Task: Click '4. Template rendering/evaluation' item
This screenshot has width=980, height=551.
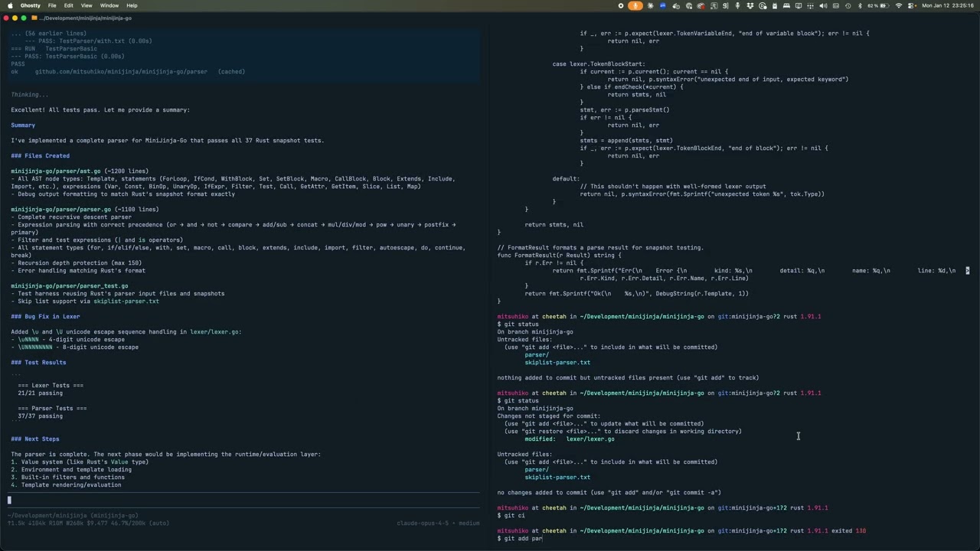Action: (66, 485)
